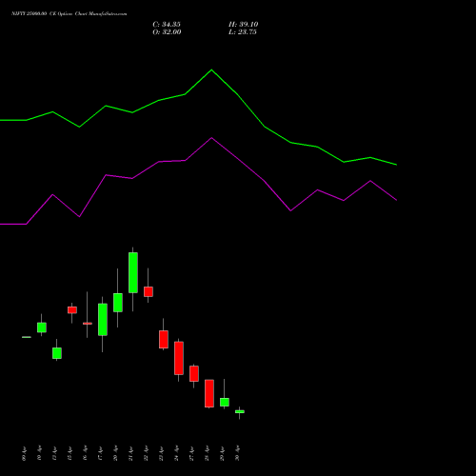Click the 17 Apr date label

101,454
